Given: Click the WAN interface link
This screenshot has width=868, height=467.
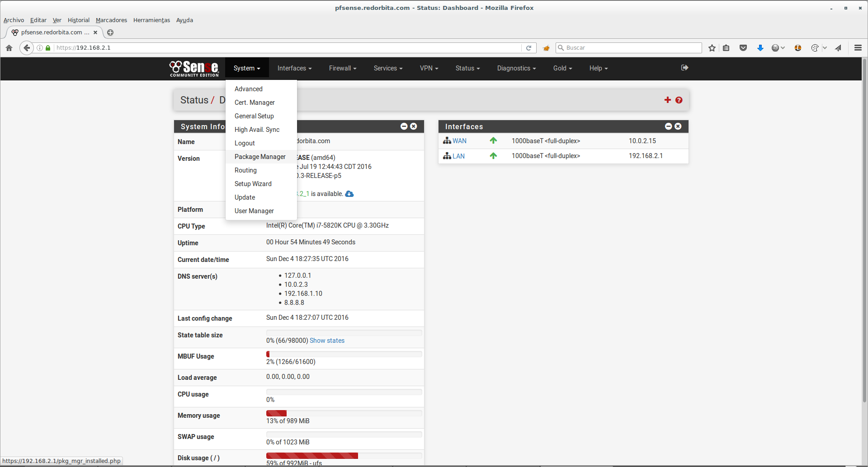Looking at the screenshot, I should (x=459, y=141).
